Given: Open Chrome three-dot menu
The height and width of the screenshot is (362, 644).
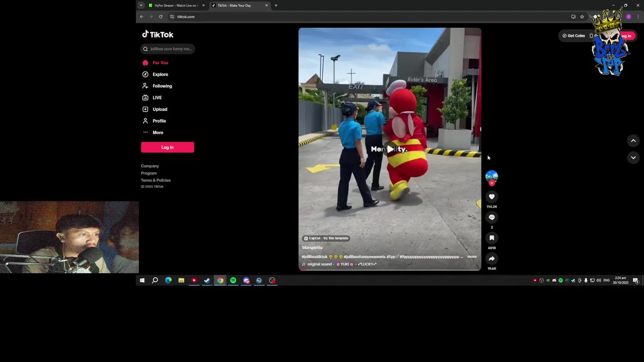Looking at the screenshot, I should click(638, 17).
